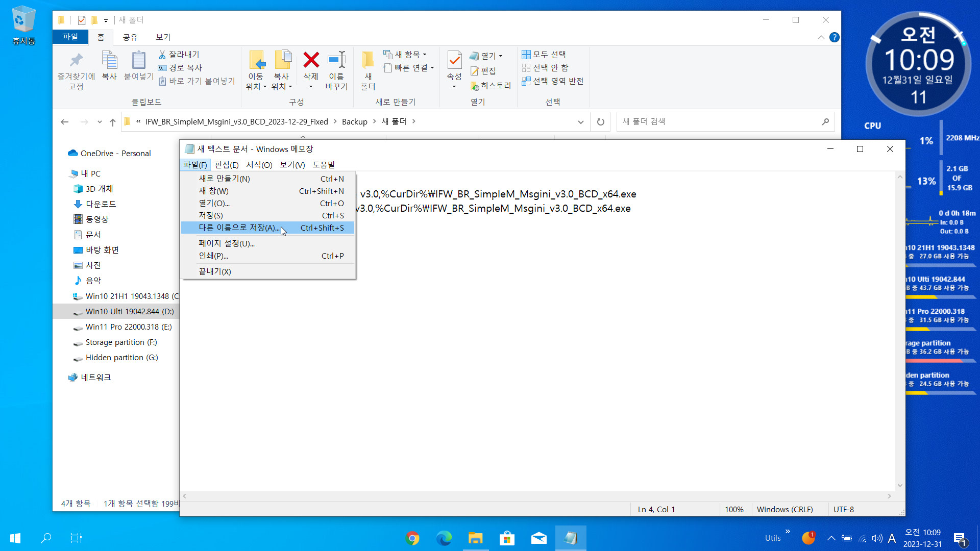The image size is (980, 551).
Task: Open Explorer help question mark icon
Action: pos(835,37)
